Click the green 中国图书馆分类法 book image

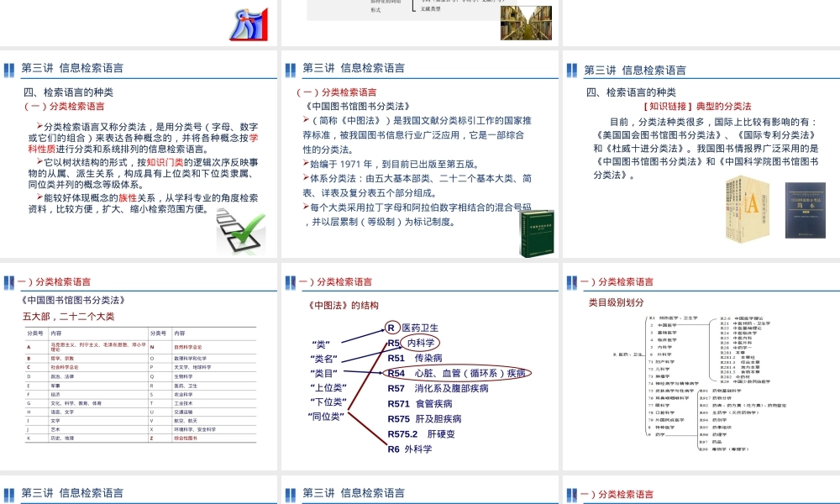tap(537, 234)
